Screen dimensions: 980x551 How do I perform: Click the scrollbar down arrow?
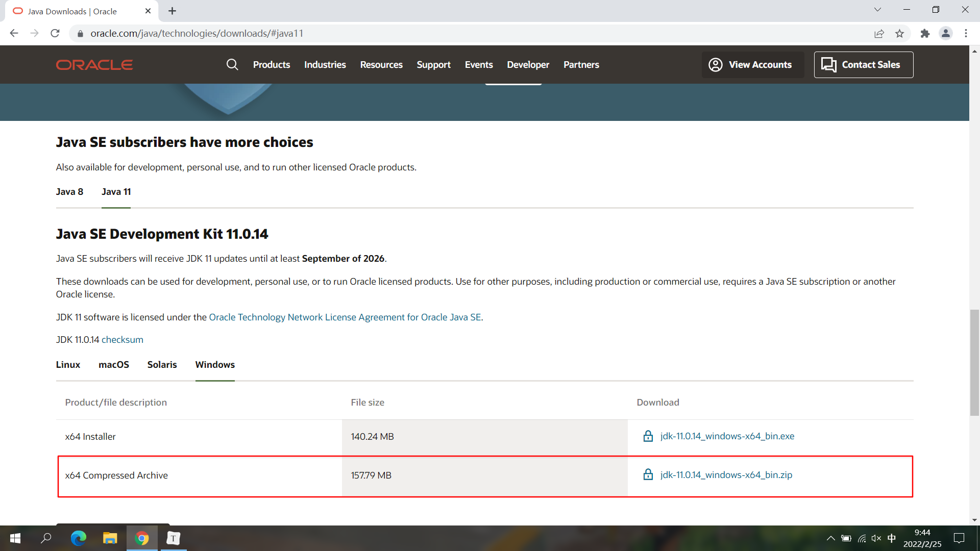[975, 520]
